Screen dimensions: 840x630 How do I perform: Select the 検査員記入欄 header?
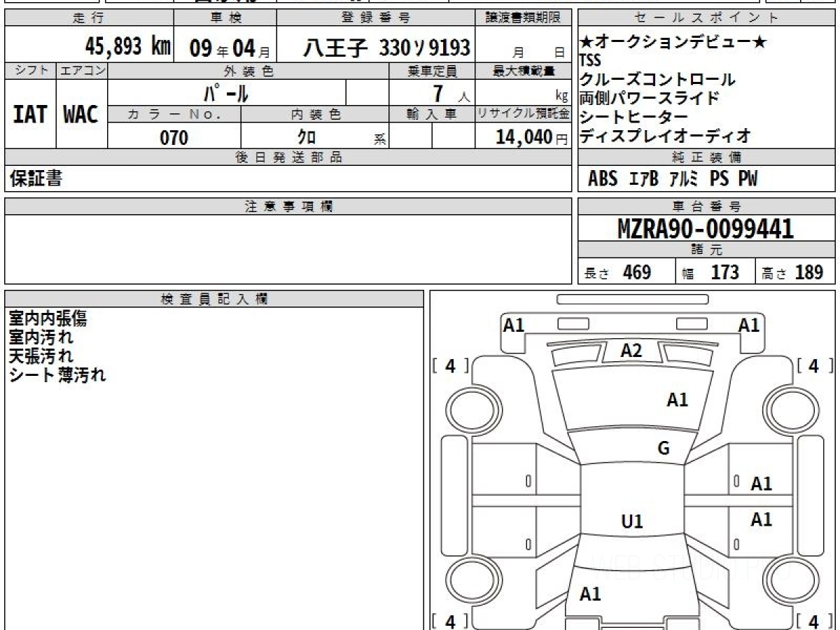(214, 299)
